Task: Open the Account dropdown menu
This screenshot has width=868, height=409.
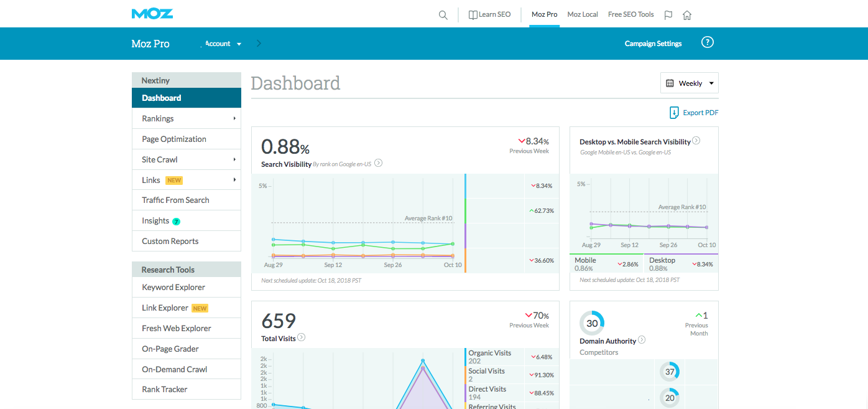Action: tap(223, 44)
